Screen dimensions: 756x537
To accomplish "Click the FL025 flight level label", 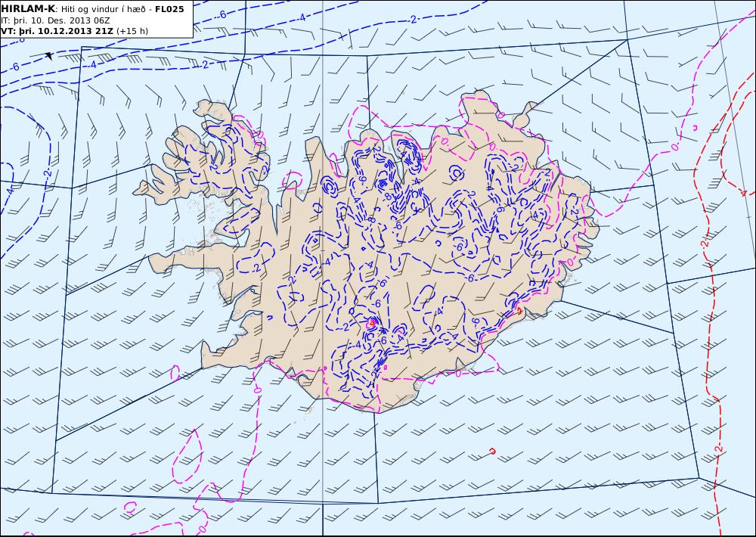I will point(169,9).
